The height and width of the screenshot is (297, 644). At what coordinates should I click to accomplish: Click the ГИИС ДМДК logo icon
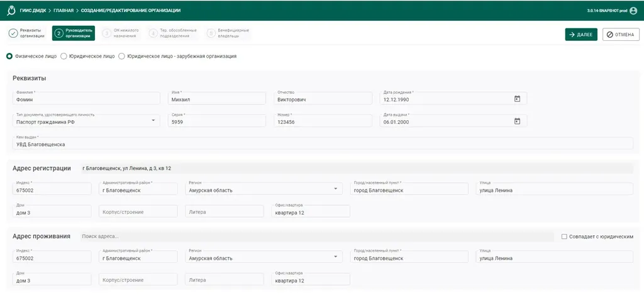(x=12, y=10)
